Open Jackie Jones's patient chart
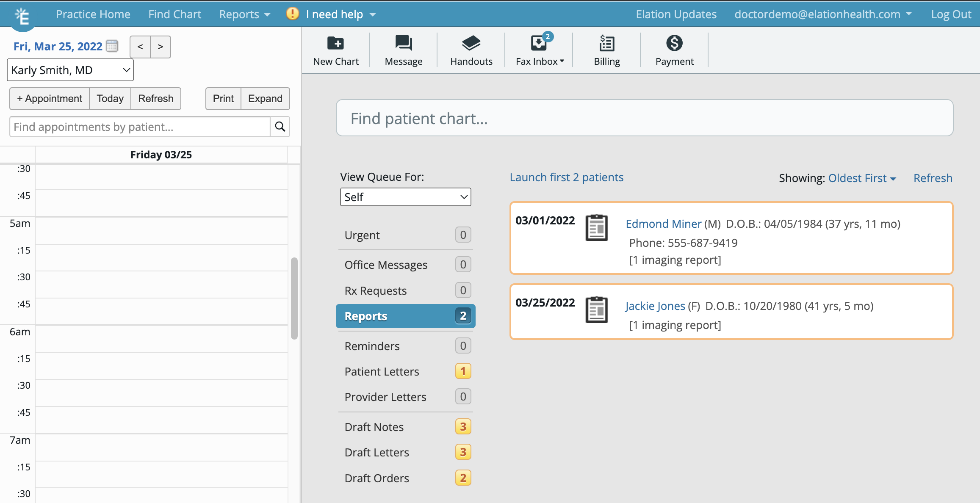Viewport: 980px width, 503px height. point(654,306)
